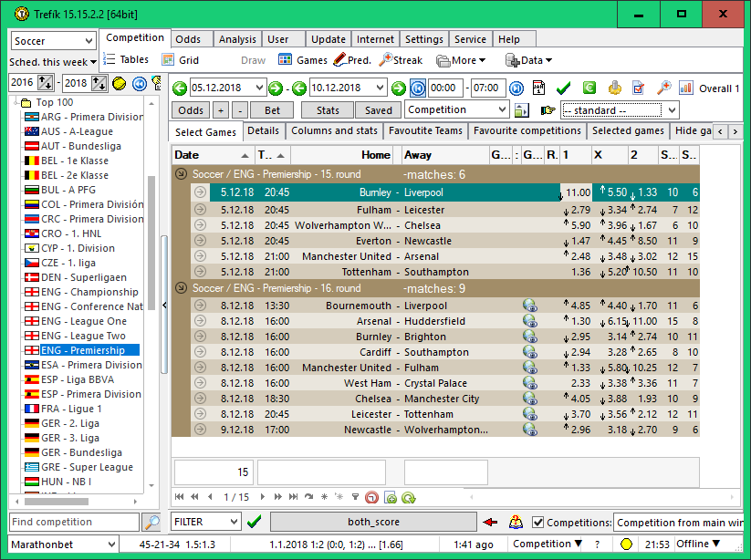Viewport: 751px width, 560px height.
Task: Open the Soccer sport dropdown
Action: pos(54,41)
